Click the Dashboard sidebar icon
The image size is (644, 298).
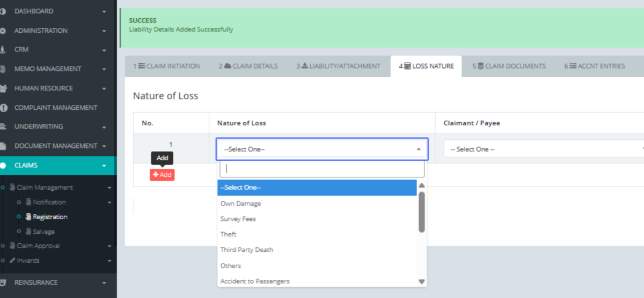[x=3, y=11]
